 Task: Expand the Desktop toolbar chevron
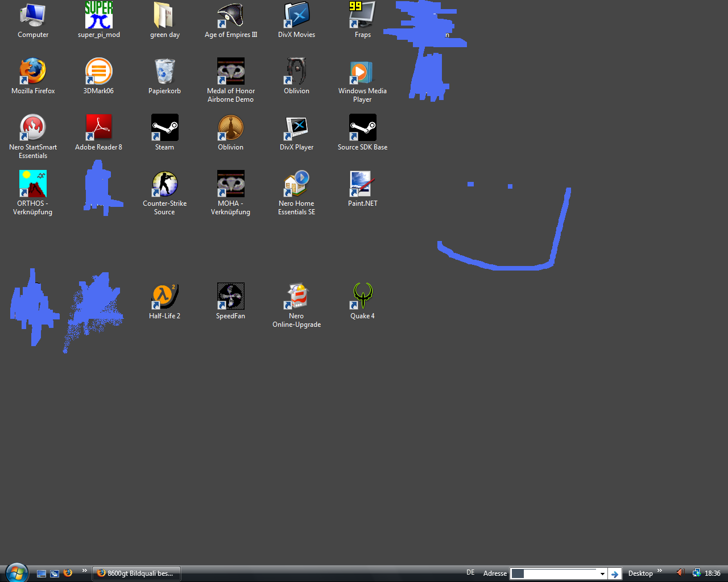click(x=660, y=571)
